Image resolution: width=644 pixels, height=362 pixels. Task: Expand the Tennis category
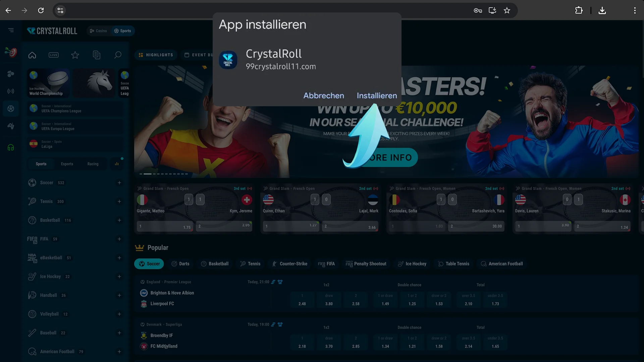coord(119,201)
